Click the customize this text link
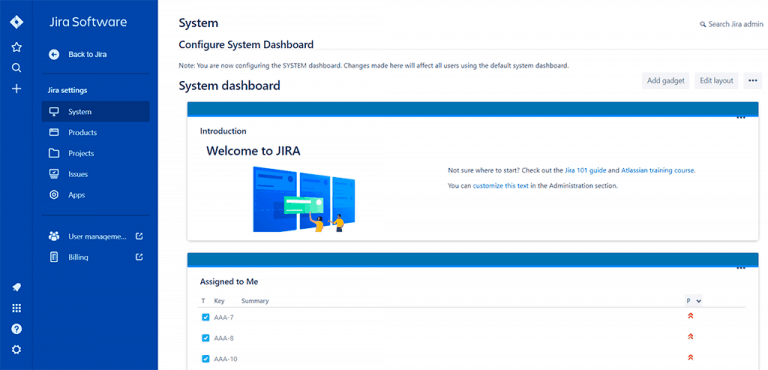Screen dimensions: 768x370 (501, 186)
